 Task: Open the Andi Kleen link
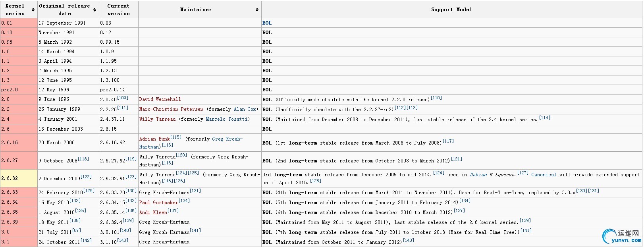tap(153, 212)
